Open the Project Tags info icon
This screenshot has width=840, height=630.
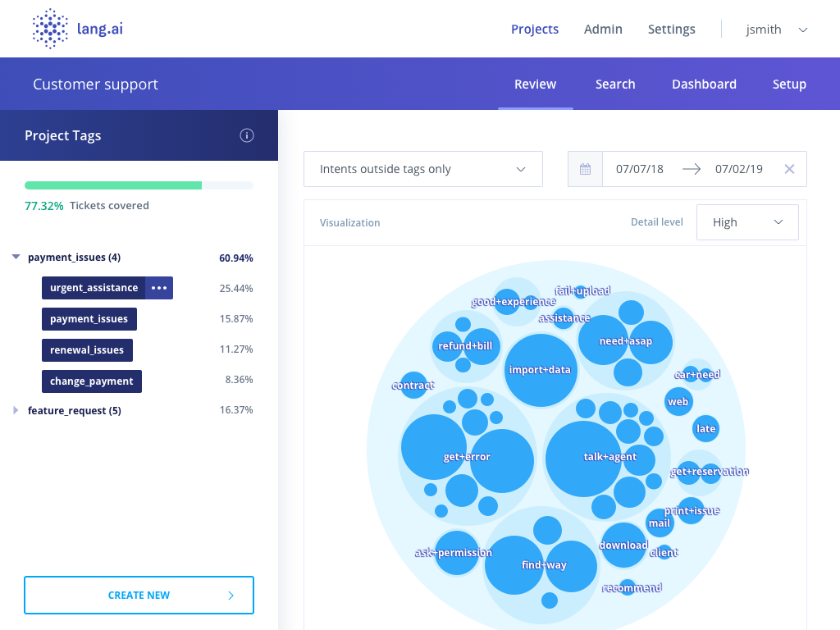click(x=247, y=135)
